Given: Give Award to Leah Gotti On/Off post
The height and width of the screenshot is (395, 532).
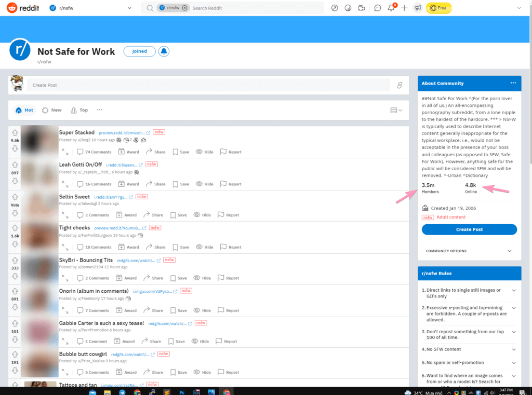Looking at the screenshot, I should coord(129,184).
